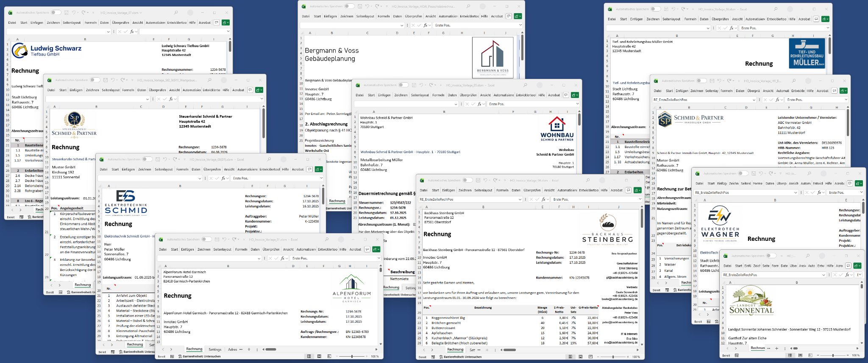Image resolution: width=868 pixels, height=363 pixels.
Task: Open Seitenlayout tab in Bergmann & Voss window
Action: point(365,17)
